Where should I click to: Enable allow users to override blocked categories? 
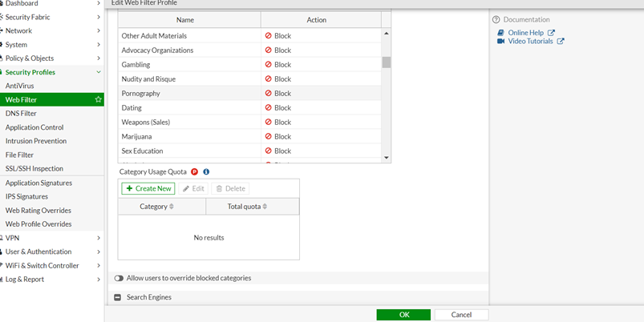coord(119,279)
